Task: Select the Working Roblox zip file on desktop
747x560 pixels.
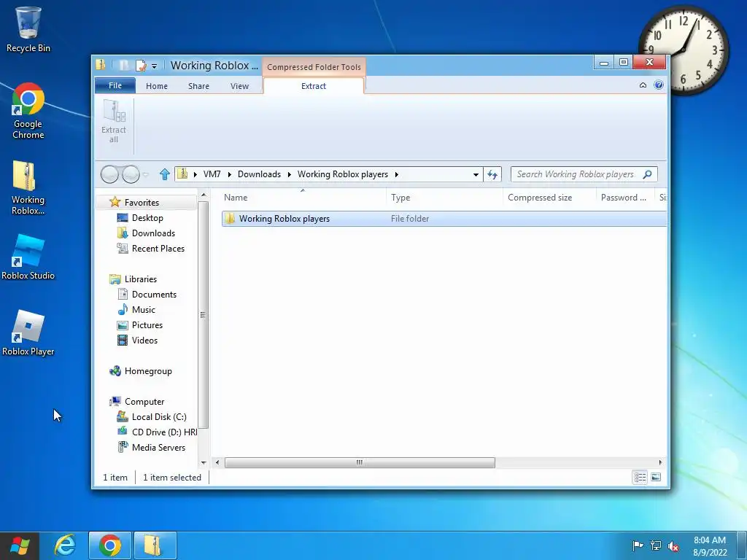Action: [x=28, y=188]
